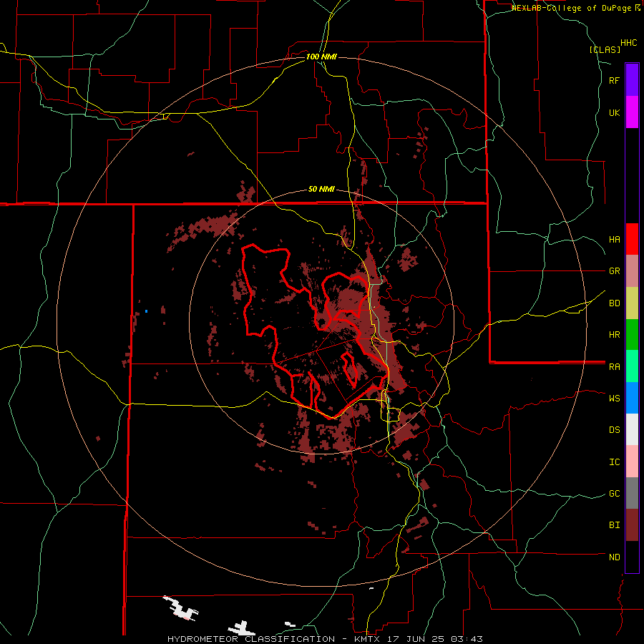Click the IC legend label
The height and width of the screenshot is (644, 644).
tap(614, 462)
